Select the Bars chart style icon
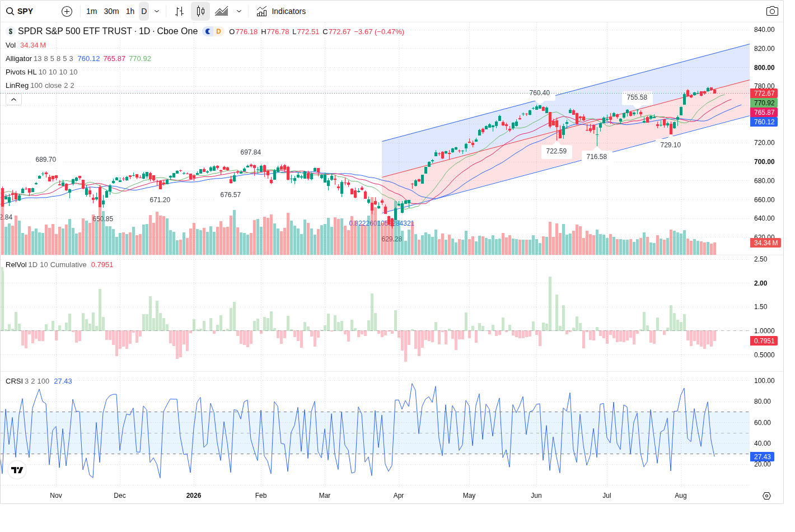The image size is (795, 532). click(179, 11)
